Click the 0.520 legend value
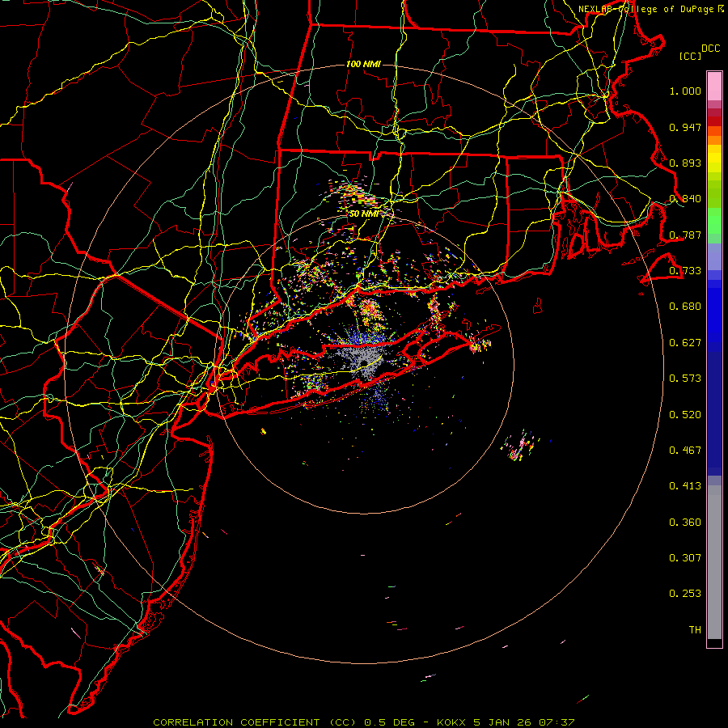The image size is (728, 728). click(x=685, y=415)
